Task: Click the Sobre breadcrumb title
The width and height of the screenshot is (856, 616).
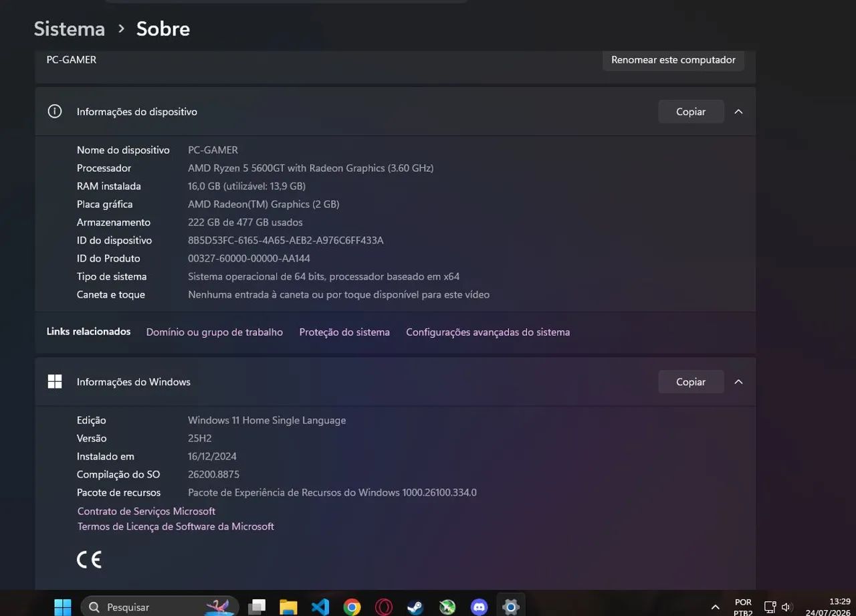Action: [x=163, y=29]
